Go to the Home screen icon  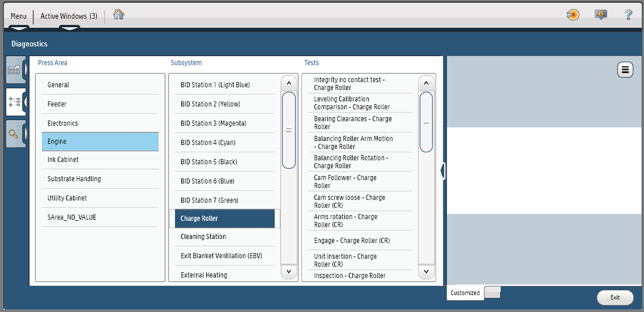(118, 15)
